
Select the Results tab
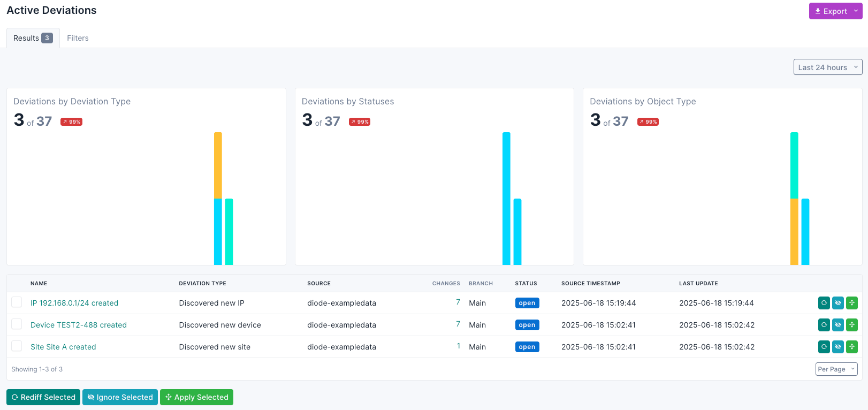coord(32,38)
